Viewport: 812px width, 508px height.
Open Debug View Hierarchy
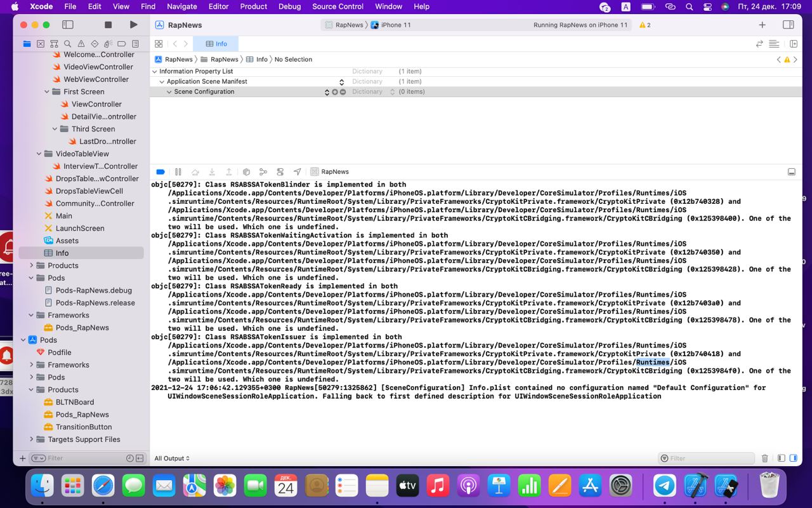[x=246, y=172]
